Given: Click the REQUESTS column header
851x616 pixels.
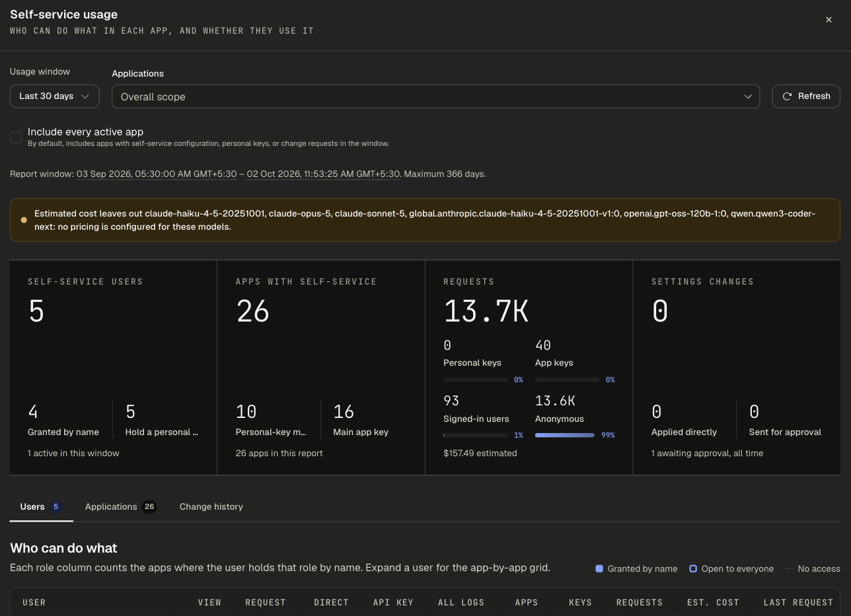Looking at the screenshot, I should (x=639, y=603).
